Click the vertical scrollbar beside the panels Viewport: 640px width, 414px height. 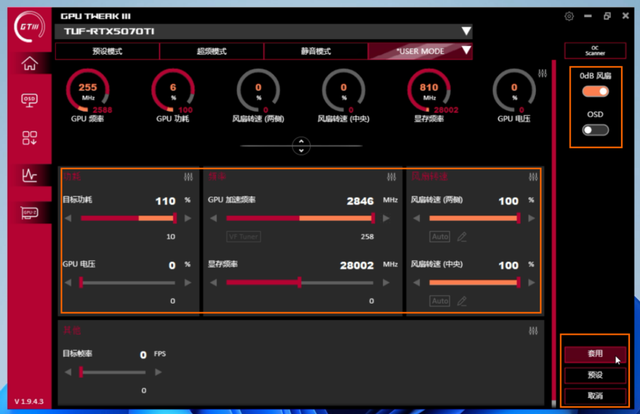(x=554, y=233)
